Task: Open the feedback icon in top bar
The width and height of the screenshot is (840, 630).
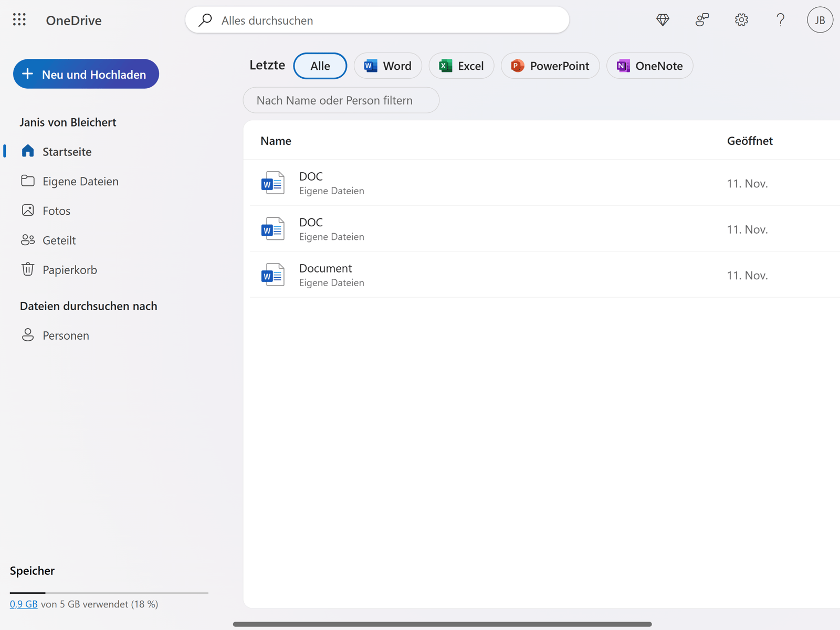Action: coord(702,20)
